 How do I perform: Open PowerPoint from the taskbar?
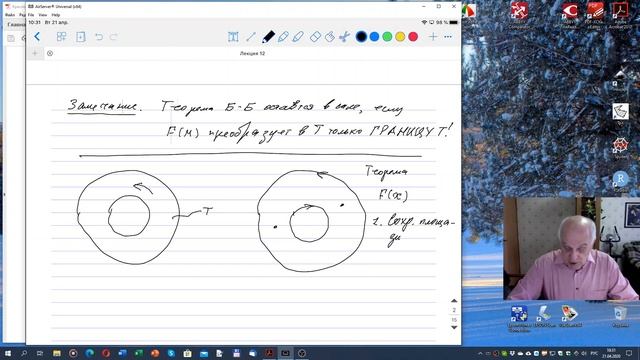155,353
